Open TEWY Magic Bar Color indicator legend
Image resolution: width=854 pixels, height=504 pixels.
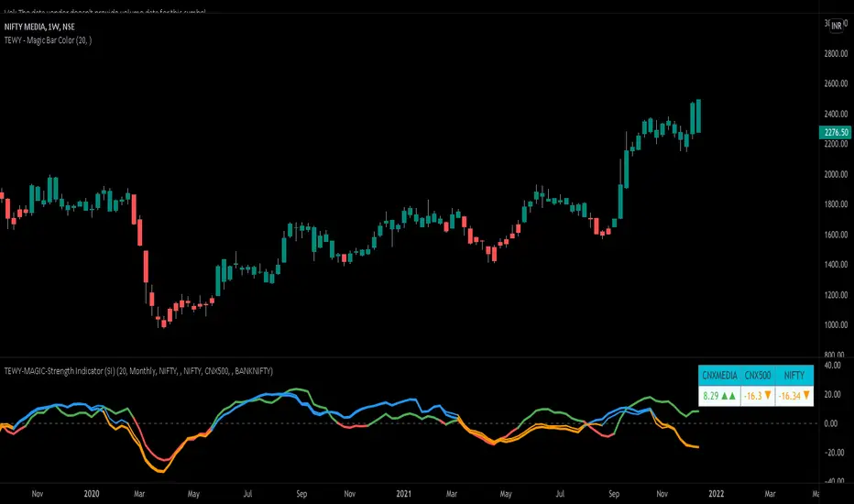(x=48, y=40)
